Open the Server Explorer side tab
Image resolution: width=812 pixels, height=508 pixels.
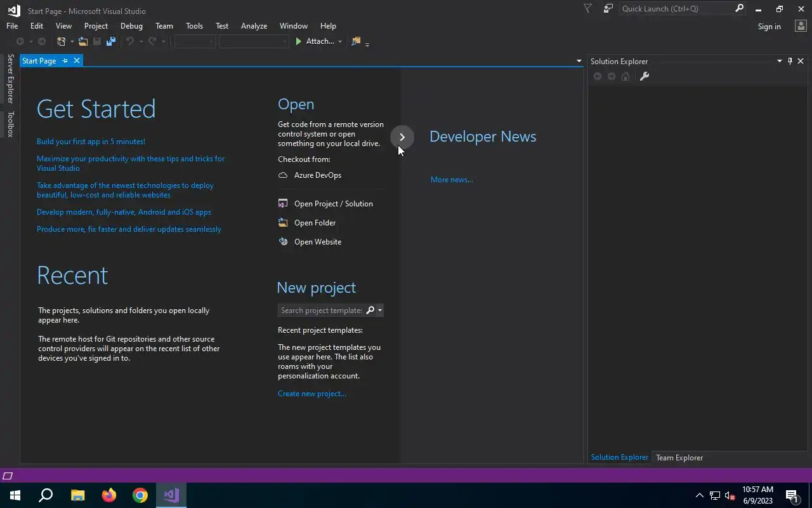(x=10, y=79)
